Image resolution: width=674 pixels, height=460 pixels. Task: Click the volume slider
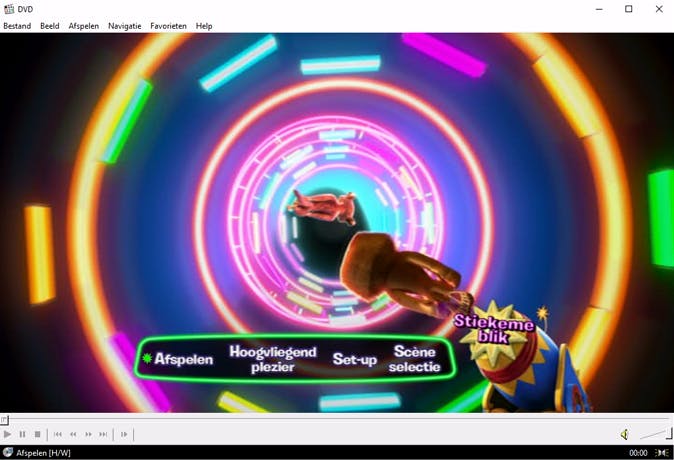[x=656, y=435]
